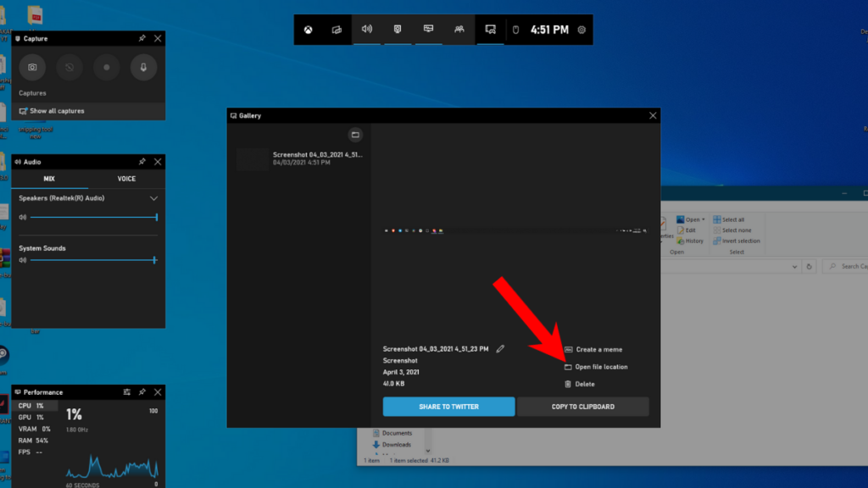Delete the screenshot in Gallery

click(x=580, y=384)
